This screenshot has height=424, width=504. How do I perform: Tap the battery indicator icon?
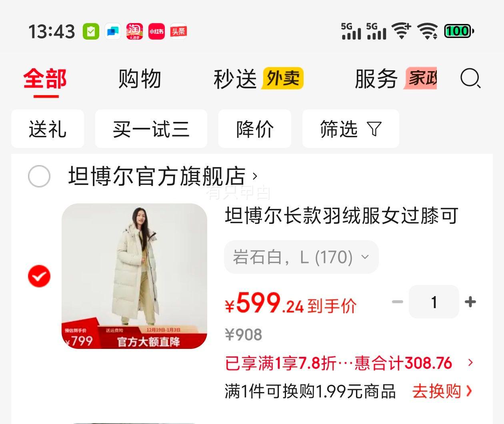[x=459, y=31]
